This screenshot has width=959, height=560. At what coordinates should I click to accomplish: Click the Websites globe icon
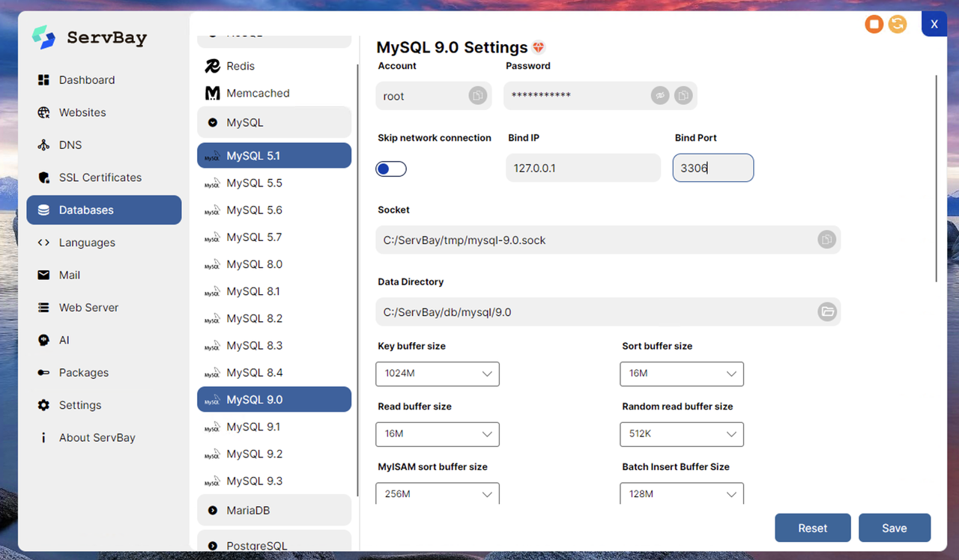pyautogui.click(x=43, y=112)
